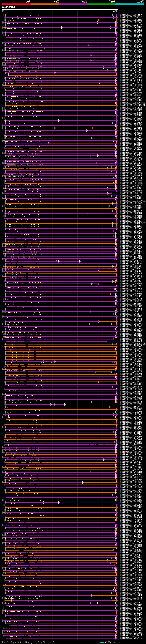
Task: Select hit UniRef100_O36027
Action: coord(131,612)
